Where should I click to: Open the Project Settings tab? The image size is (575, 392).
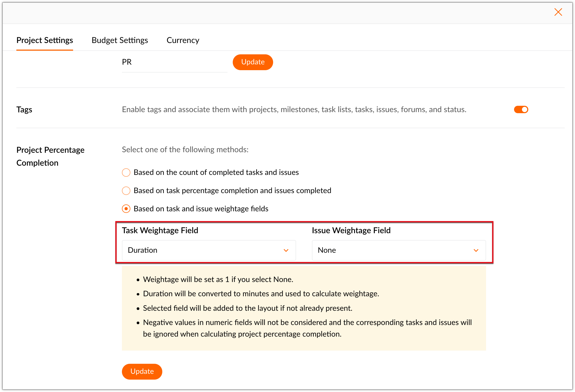(45, 40)
